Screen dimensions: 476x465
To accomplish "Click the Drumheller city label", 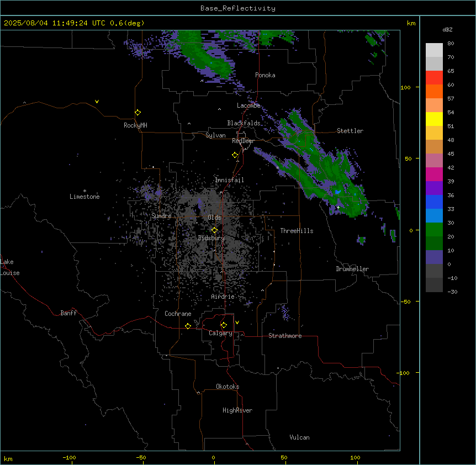I will (352, 269).
